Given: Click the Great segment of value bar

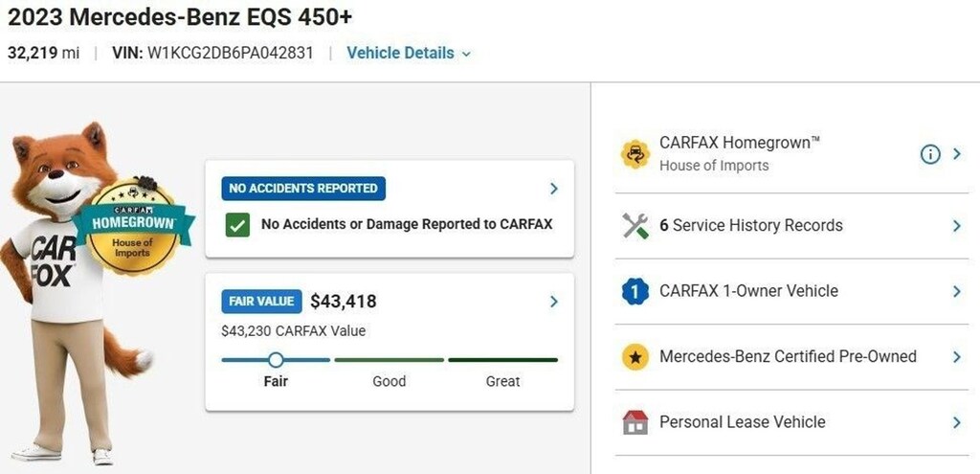Looking at the screenshot, I should pos(502,359).
